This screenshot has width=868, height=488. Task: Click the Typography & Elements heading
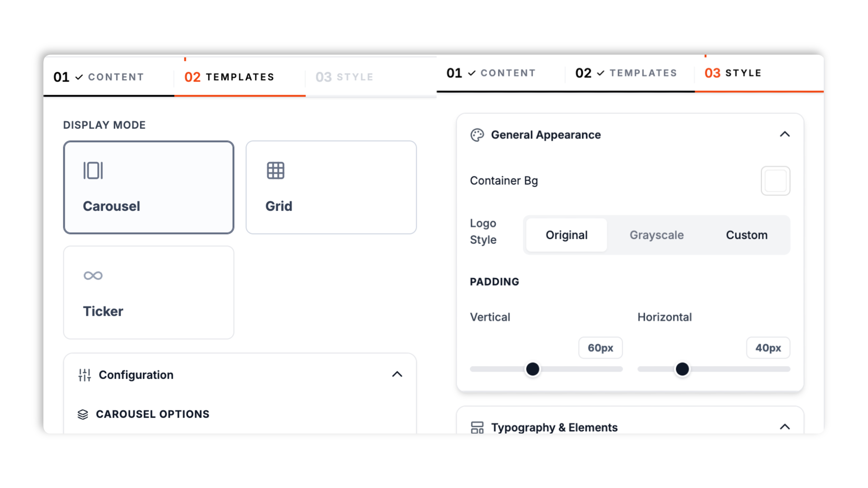[554, 428]
